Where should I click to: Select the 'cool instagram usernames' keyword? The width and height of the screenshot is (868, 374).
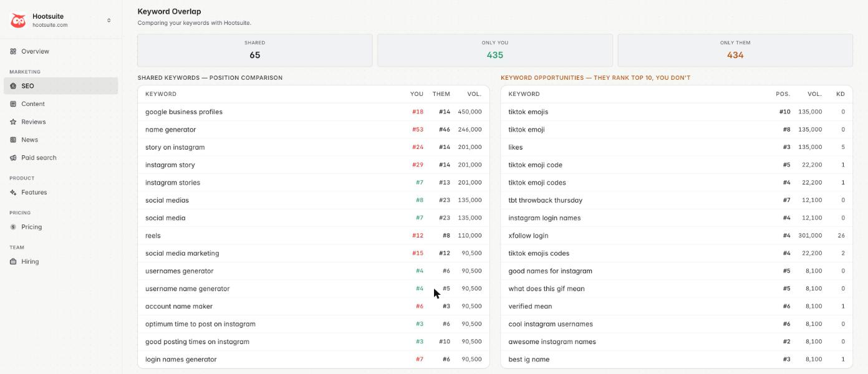tap(551, 324)
